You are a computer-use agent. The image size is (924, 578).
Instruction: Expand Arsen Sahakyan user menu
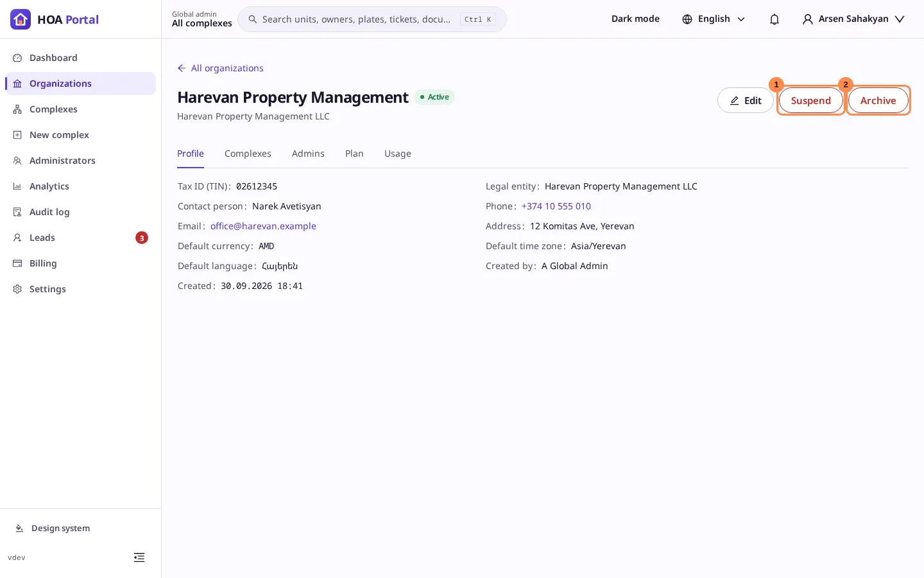coord(853,19)
